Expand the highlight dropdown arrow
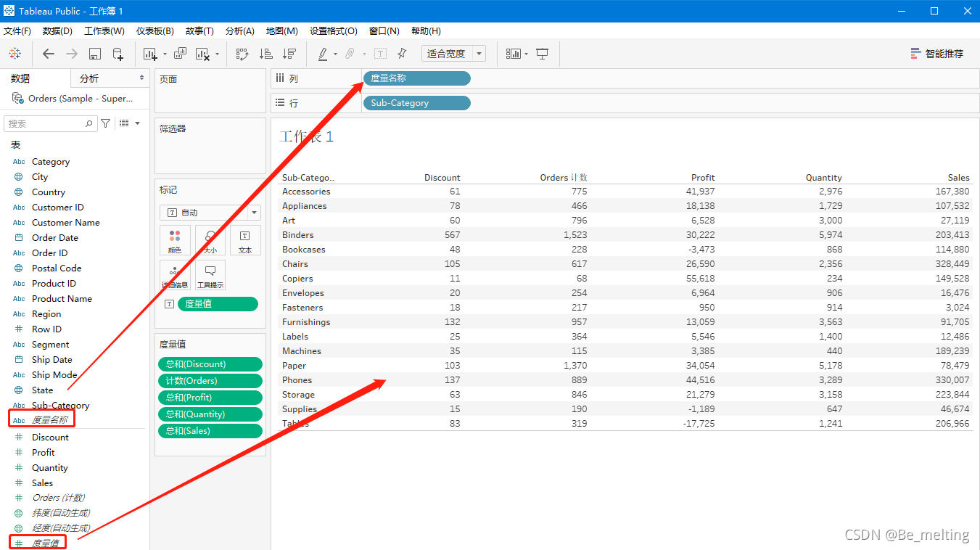Image resolution: width=980 pixels, height=550 pixels. (x=335, y=54)
